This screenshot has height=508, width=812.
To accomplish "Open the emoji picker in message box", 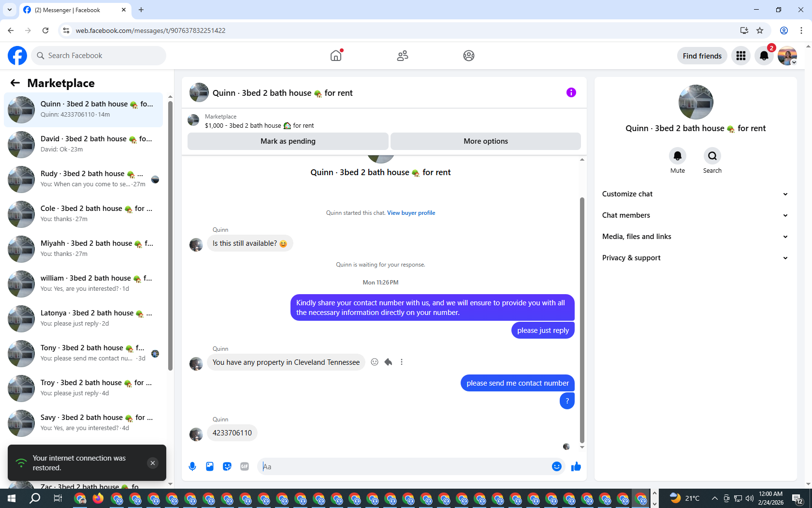I will [x=557, y=466].
